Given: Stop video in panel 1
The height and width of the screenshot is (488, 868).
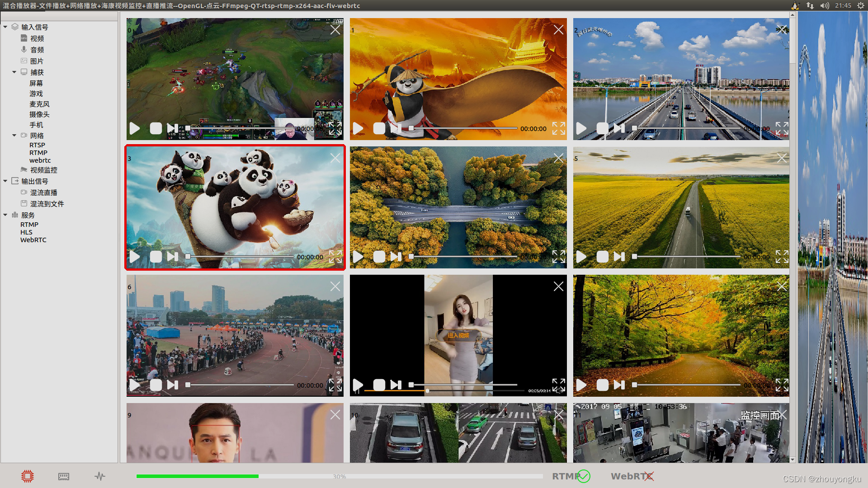Looking at the screenshot, I should coord(379,128).
